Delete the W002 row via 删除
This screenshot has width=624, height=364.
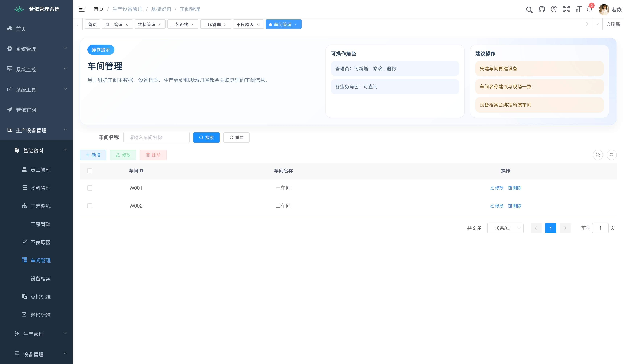pos(515,206)
